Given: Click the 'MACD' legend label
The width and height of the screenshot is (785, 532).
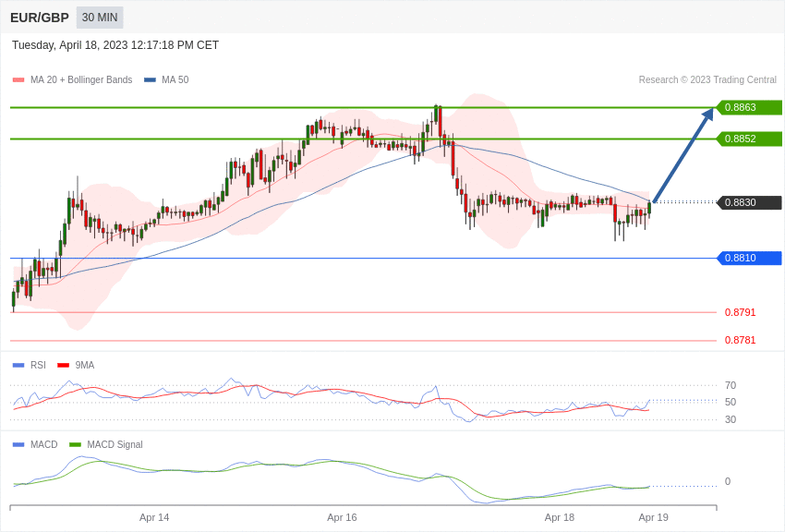Looking at the screenshot, I should (x=43, y=444).
